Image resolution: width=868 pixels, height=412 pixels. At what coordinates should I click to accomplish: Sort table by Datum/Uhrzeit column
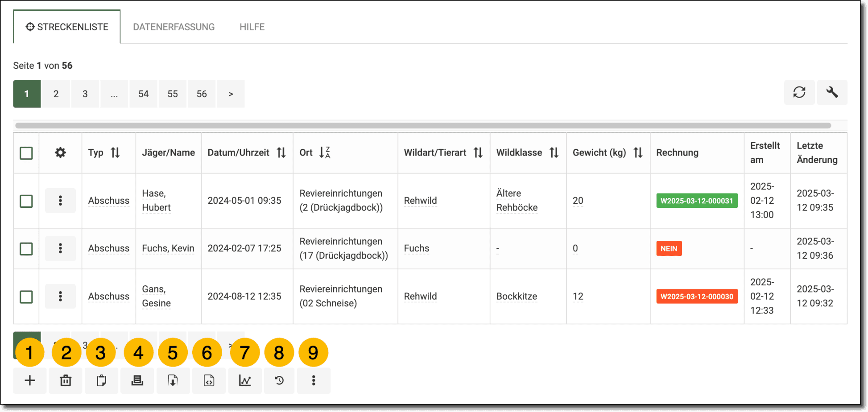(x=281, y=152)
